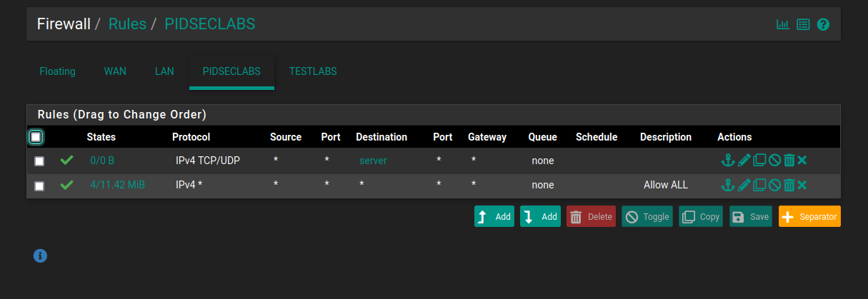The height and width of the screenshot is (299, 868).
Task: Open the help question mark icon
Action: click(x=823, y=24)
